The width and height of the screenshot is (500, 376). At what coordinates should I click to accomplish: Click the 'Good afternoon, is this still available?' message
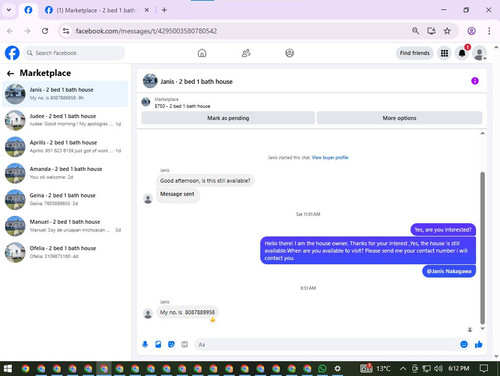(x=205, y=181)
